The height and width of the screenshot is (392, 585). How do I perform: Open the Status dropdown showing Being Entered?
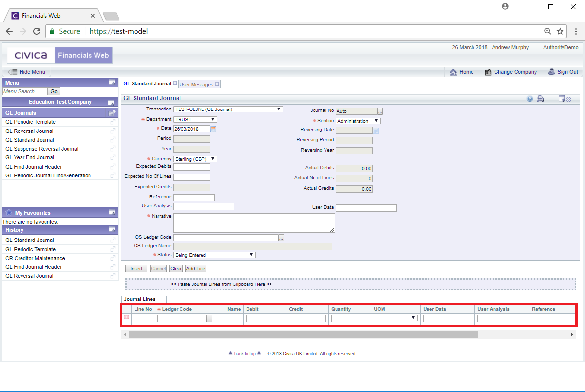(x=214, y=255)
